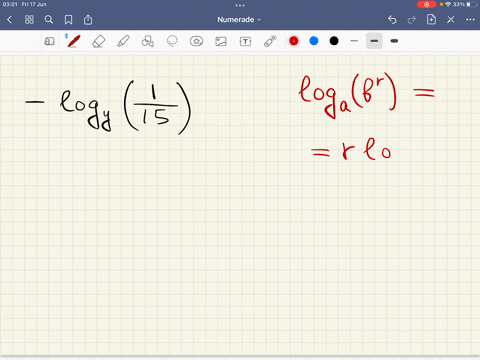Screen dimensions: 480x360
Task: Select the Shapes tool
Action: [x=148, y=41]
